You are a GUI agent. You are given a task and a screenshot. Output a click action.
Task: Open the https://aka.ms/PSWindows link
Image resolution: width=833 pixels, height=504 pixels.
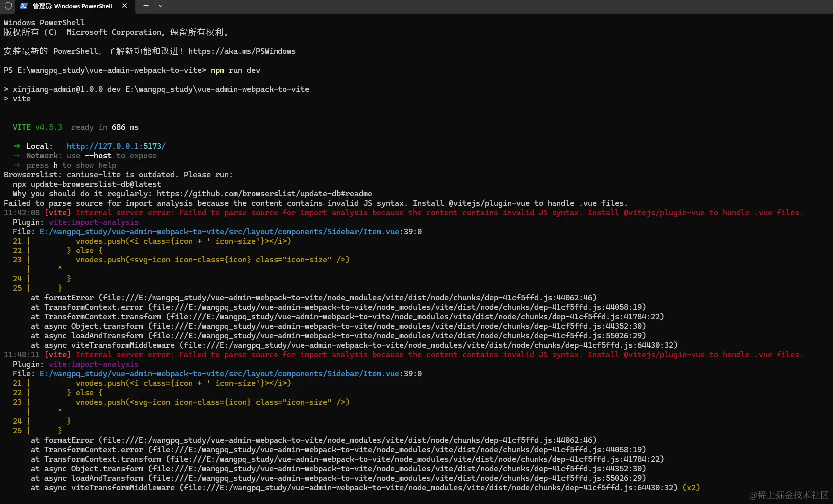(x=242, y=51)
